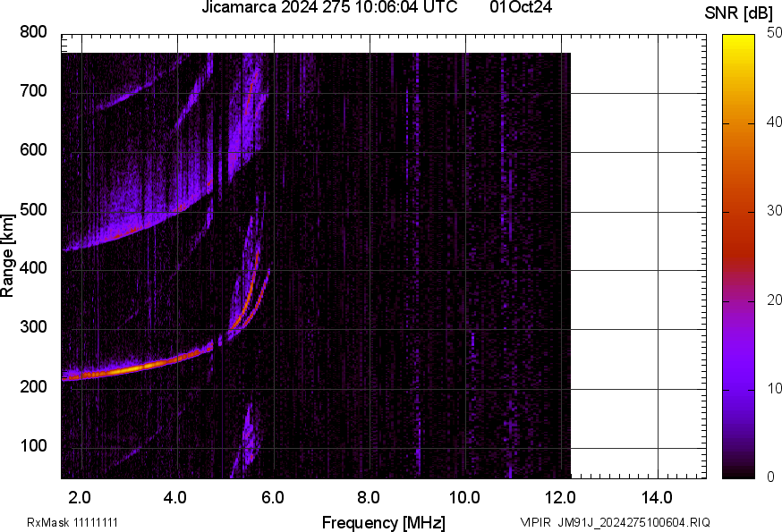The width and height of the screenshot is (782, 532).
Task: Click range axis tick 400
Action: (x=33, y=268)
